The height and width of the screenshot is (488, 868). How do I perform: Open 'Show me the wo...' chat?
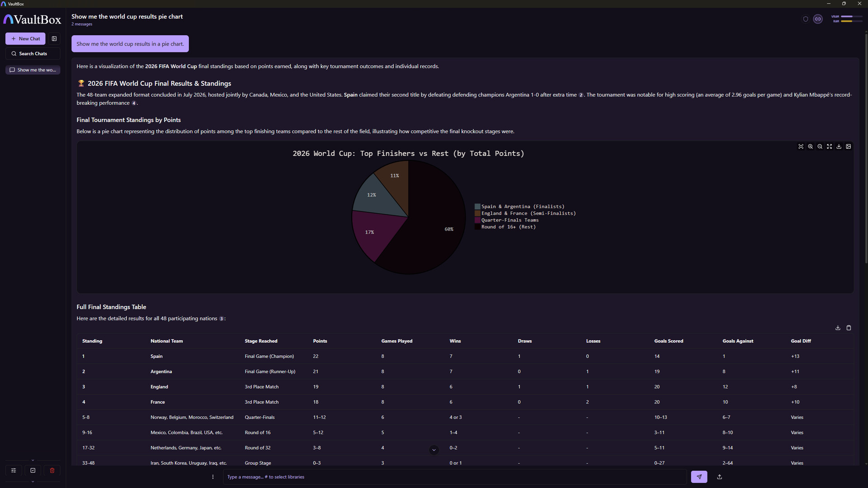coord(33,70)
